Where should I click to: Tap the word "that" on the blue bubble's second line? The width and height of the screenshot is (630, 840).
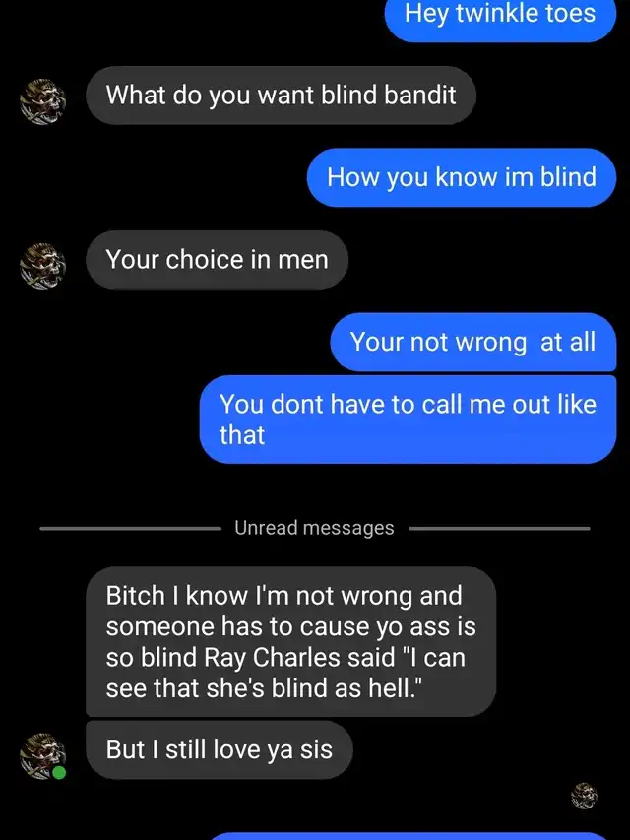tap(241, 434)
